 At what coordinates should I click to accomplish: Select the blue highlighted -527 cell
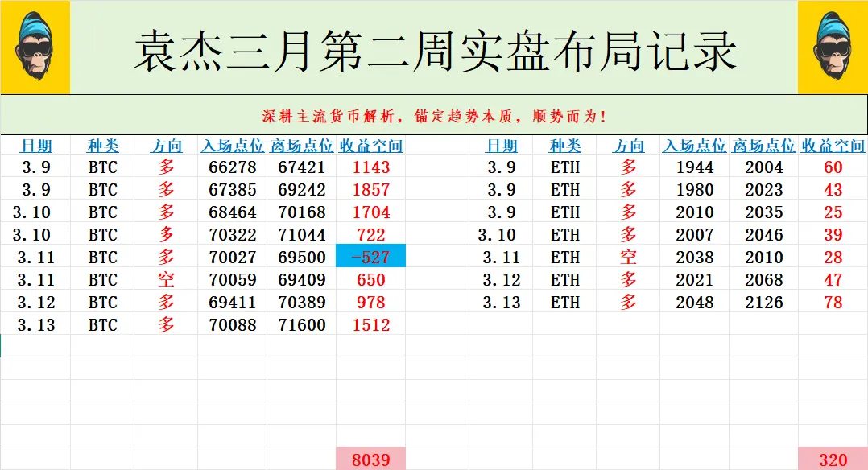tap(371, 256)
